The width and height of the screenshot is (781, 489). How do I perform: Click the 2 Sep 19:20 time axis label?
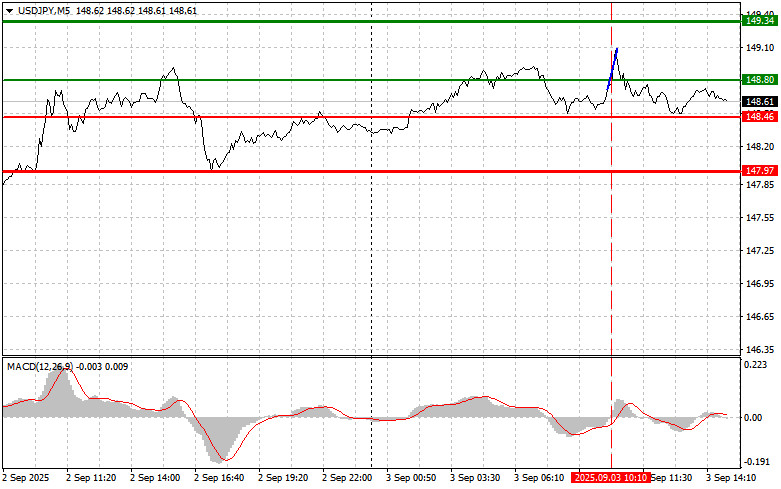pos(283,478)
